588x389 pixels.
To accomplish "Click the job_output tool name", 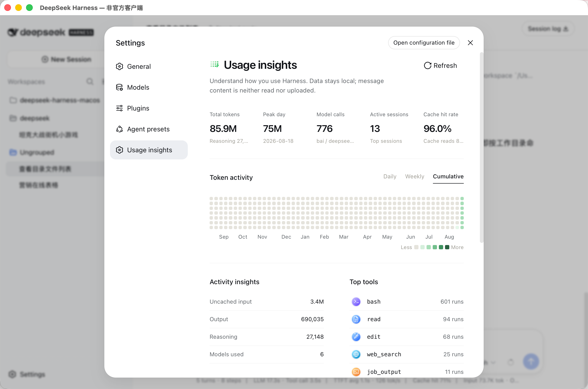I will (384, 372).
